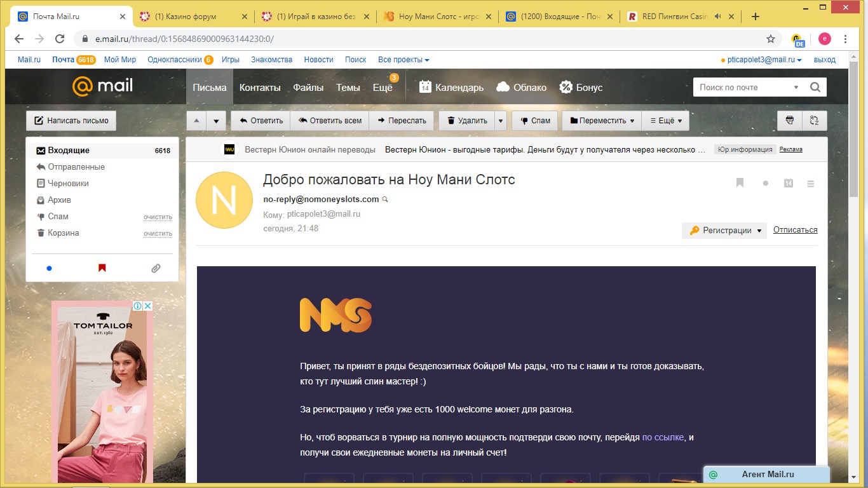Filter flagged mail with the red bookmark
The image size is (868, 488).
pos(102,268)
